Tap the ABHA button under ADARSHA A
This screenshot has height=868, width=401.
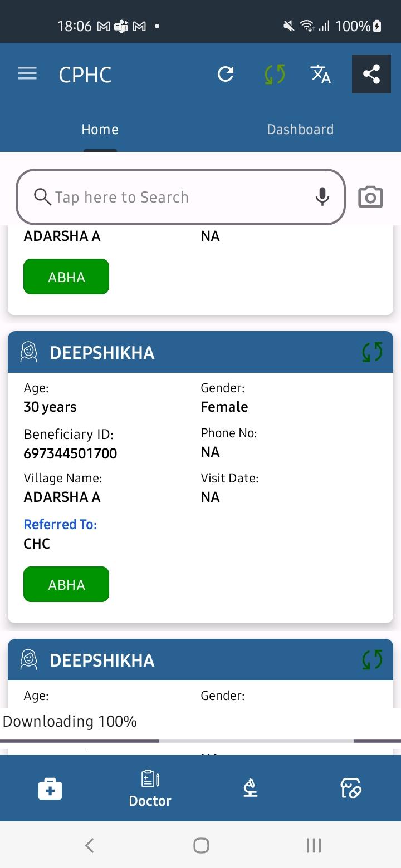[66, 277]
